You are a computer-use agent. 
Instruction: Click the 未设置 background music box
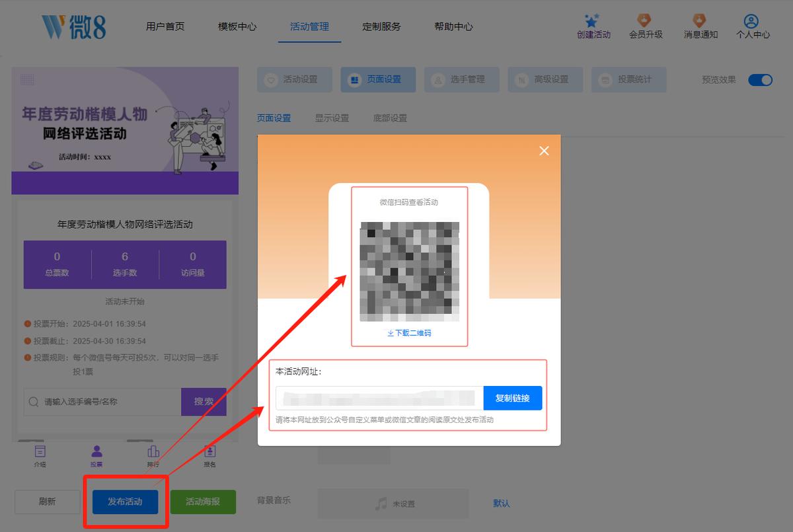point(393,504)
